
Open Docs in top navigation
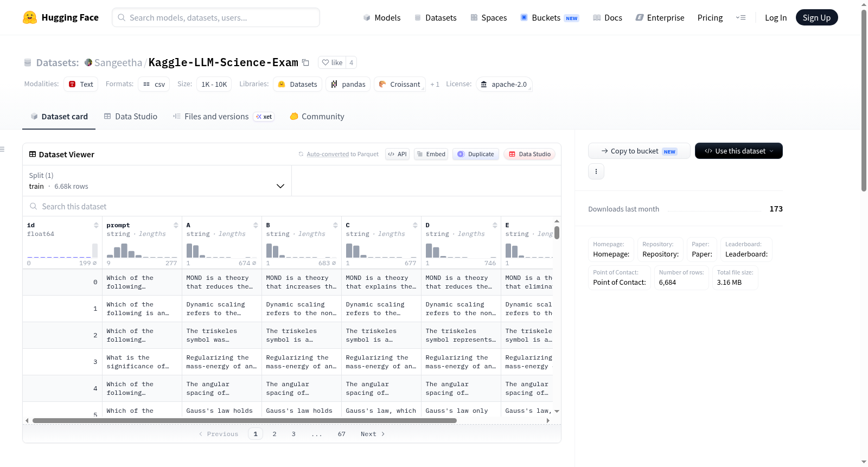[x=608, y=17]
